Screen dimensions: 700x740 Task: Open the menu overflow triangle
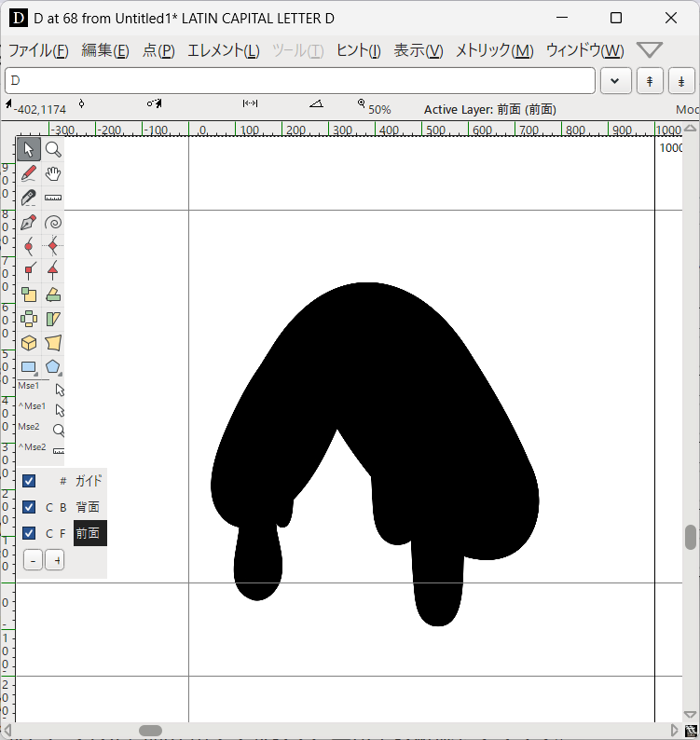pos(650,49)
